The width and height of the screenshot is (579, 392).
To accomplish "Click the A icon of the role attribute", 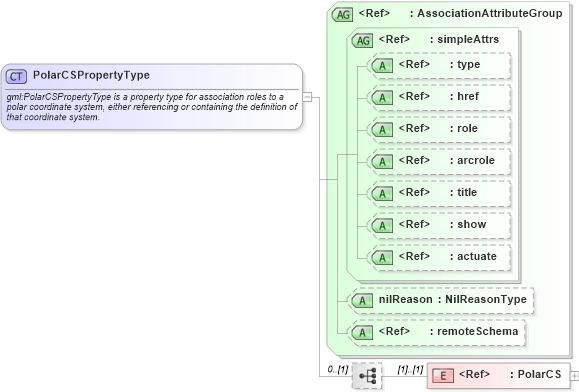I will pos(382,130).
